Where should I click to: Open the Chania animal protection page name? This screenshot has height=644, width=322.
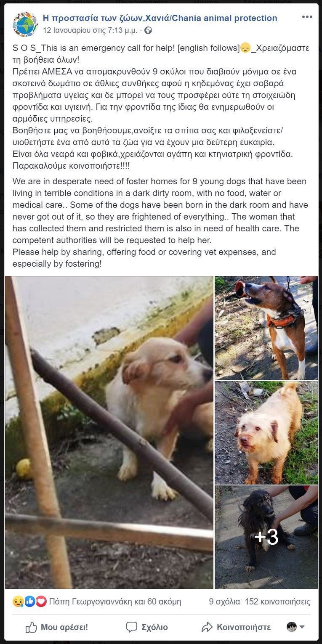160,18
